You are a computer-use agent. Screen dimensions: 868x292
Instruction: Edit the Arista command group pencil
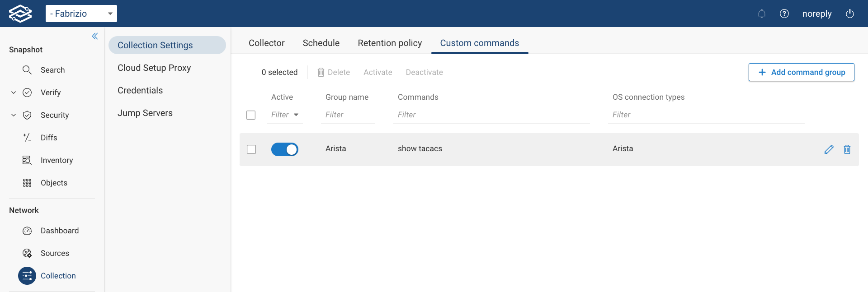829,149
